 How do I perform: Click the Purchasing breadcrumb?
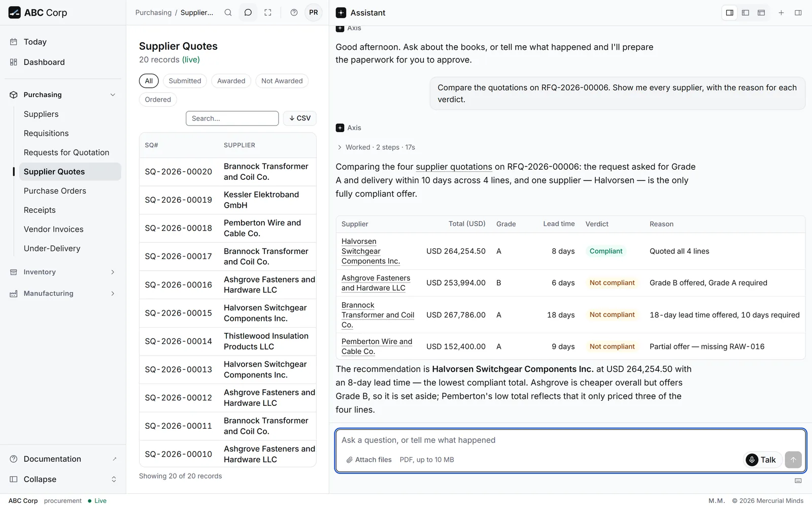(153, 13)
